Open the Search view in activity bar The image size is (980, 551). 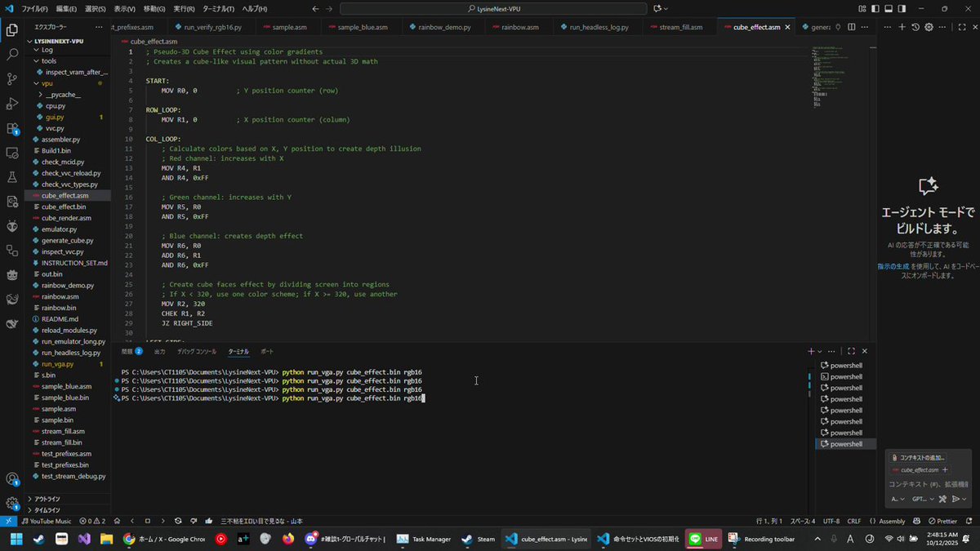[x=12, y=55]
